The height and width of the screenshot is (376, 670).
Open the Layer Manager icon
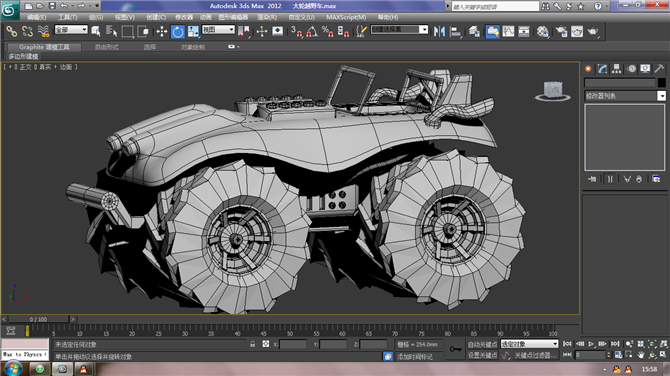[x=474, y=31]
